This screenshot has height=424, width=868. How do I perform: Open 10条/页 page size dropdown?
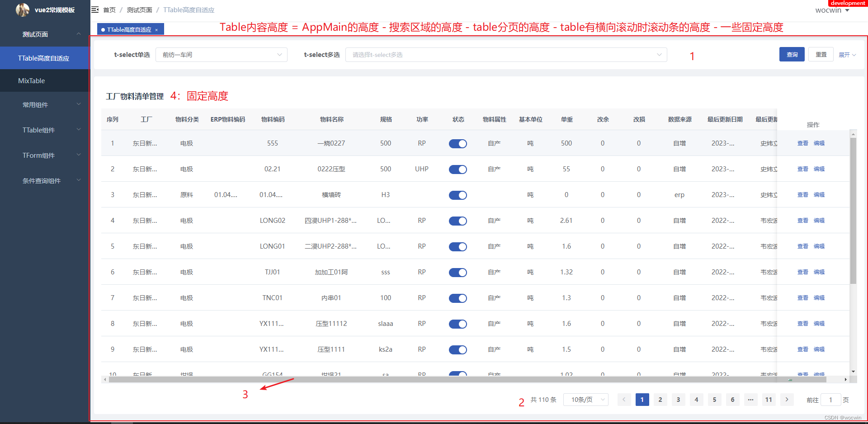(x=586, y=400)
